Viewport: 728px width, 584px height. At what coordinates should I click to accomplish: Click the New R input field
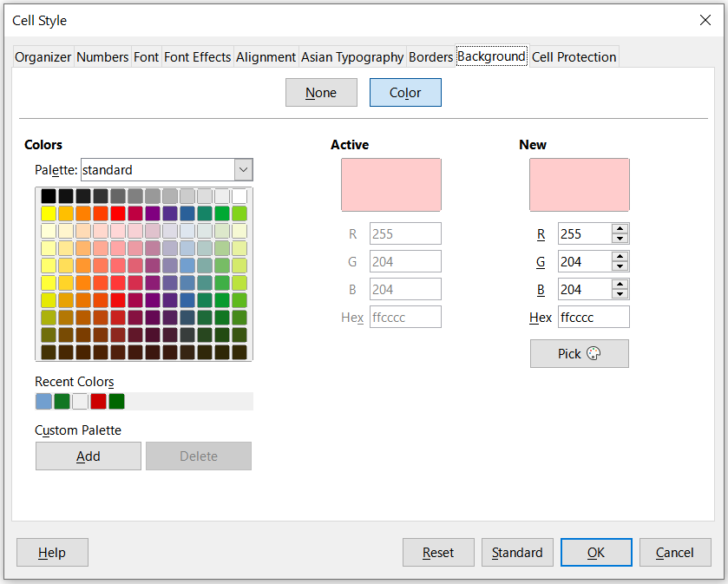coord(585,233)
